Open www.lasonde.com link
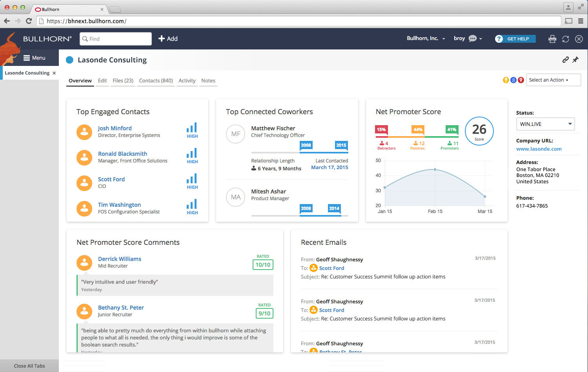 tap(539, 149)
